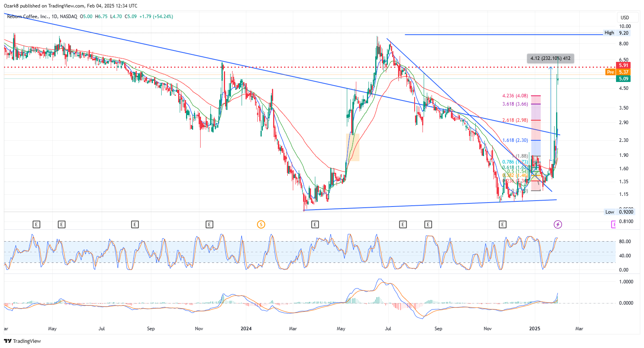The height and width of the screenshot is (348, 644).
Task: Click the 1.0000 value on the MACD scale
Action: pos(626,282)
